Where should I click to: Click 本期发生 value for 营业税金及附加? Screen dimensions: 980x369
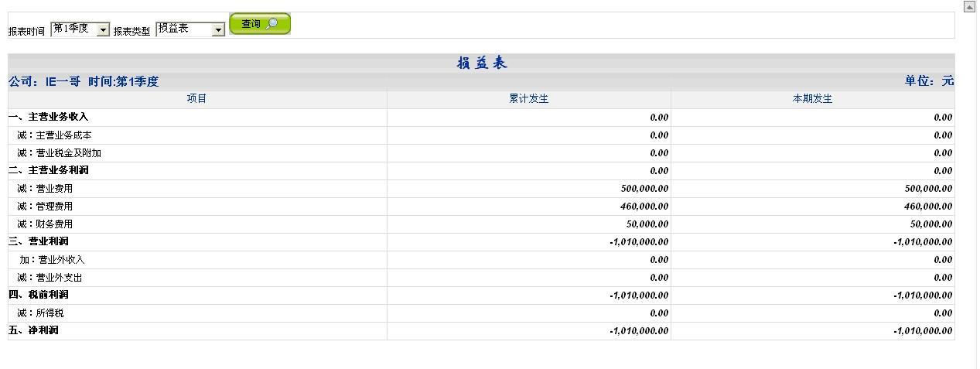(943, 152)
